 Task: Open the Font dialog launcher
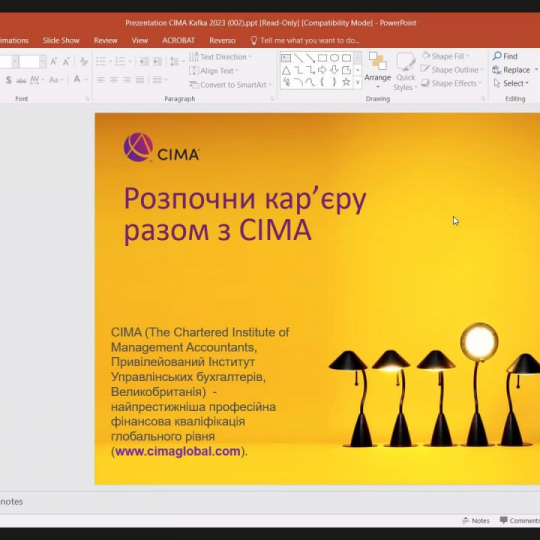click(87, 99)
